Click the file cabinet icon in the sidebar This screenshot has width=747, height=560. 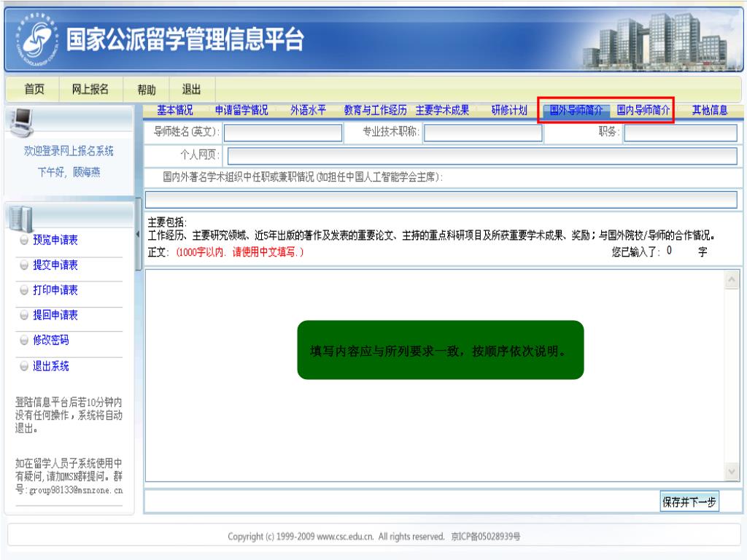coord(20,219)
